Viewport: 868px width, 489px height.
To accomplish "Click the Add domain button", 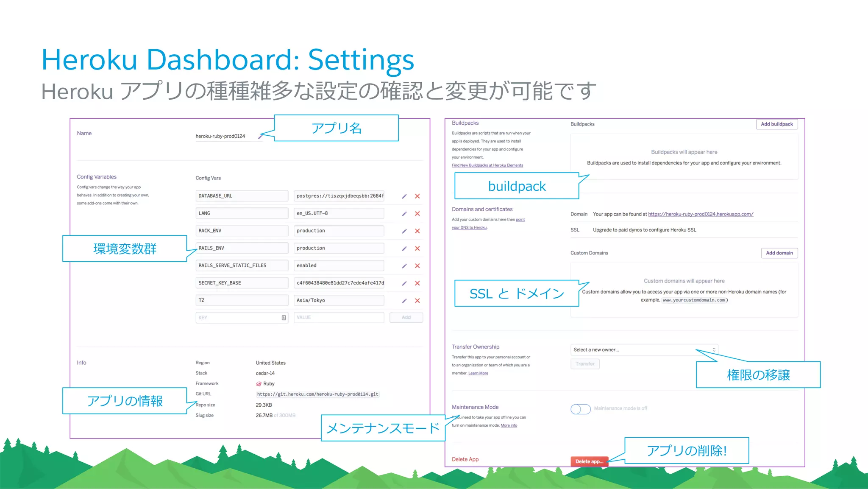I will tap(779, 253).
